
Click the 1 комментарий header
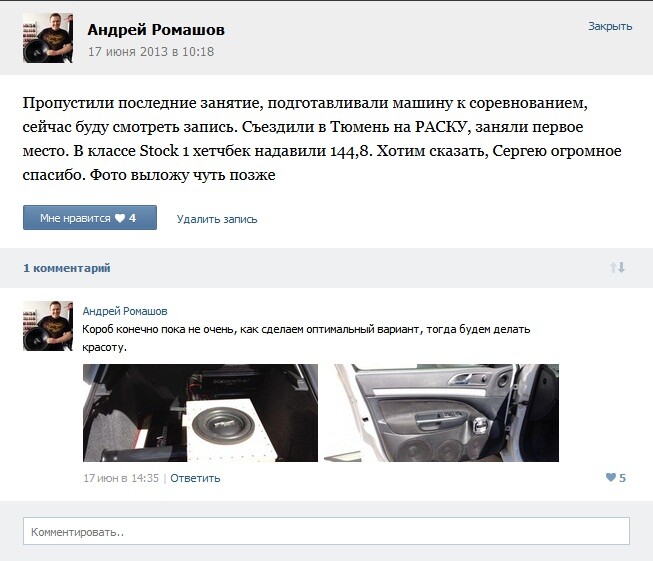pyautogui.click(x=67, y=268)
